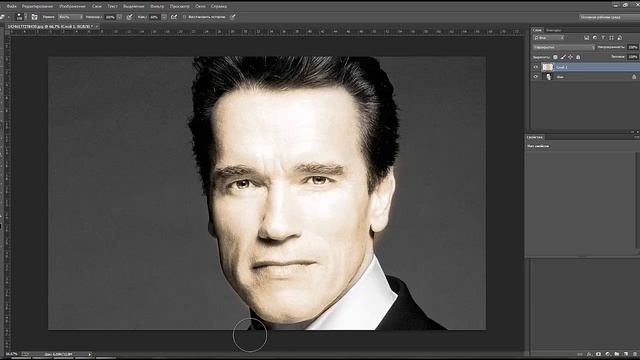This screenshot has width=640, height=360.
Task: Open the Окно menu
Action: click(200, 7)
